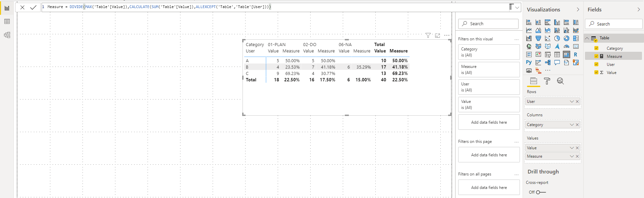Open the Analytics magnifier tab
Viewport: 644px width, 198px height.
[560, 81]
